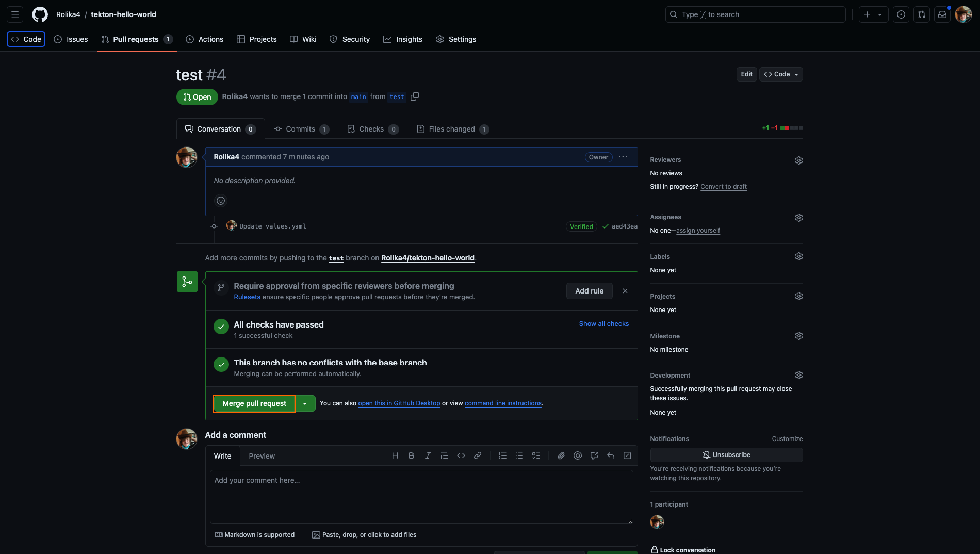Click Lock conversation option

[x=683, y=550]
